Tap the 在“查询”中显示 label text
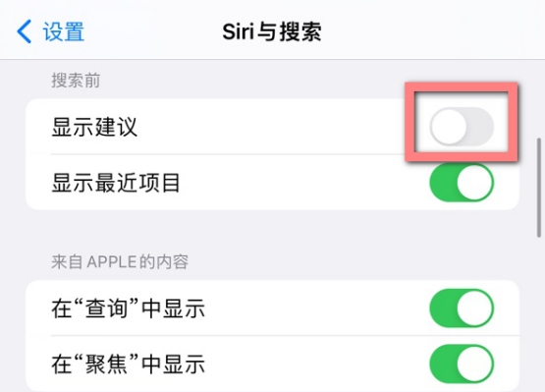The image size is (545, 392). tap(129, 308)
